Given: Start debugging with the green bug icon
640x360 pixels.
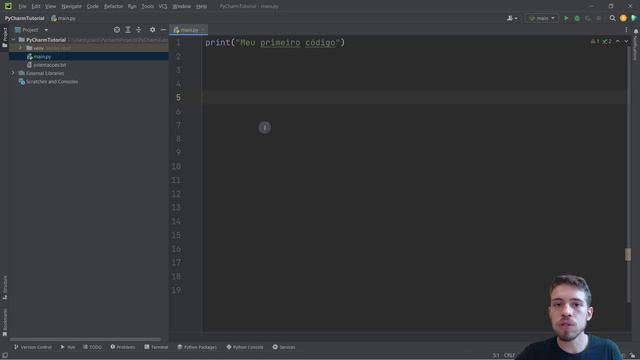Looking at the screenshot, I should (x=577, y=18).
